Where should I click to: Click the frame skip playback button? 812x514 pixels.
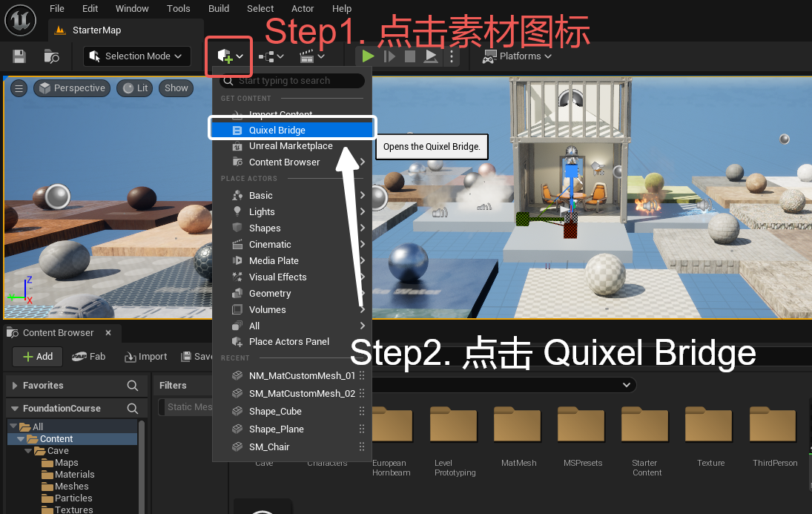(389, 56)
